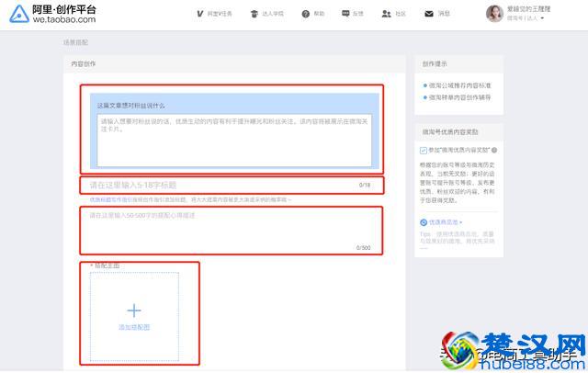The width and height of the screenshot is (588, 373).
Task: Click the user profile avatar
Action: pos(494,14)
